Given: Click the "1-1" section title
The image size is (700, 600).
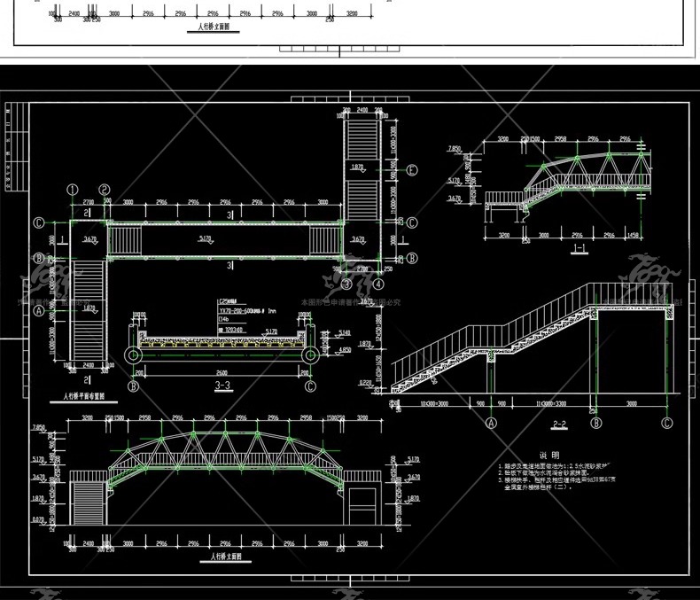Looking at the screenshot, I should (x=579, y=249).
